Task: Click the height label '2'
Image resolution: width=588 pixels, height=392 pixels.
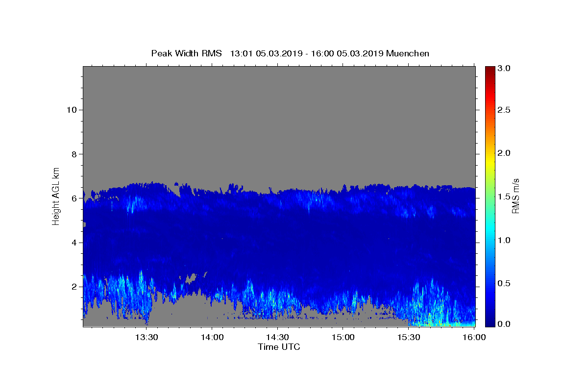Action: click(74, 287)
